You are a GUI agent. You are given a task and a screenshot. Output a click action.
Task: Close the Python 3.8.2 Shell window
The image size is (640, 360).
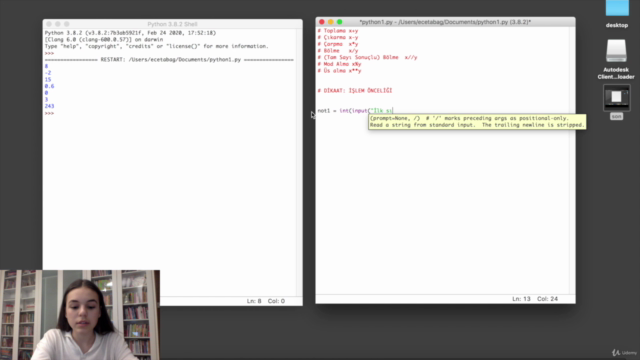click(49, 24)
